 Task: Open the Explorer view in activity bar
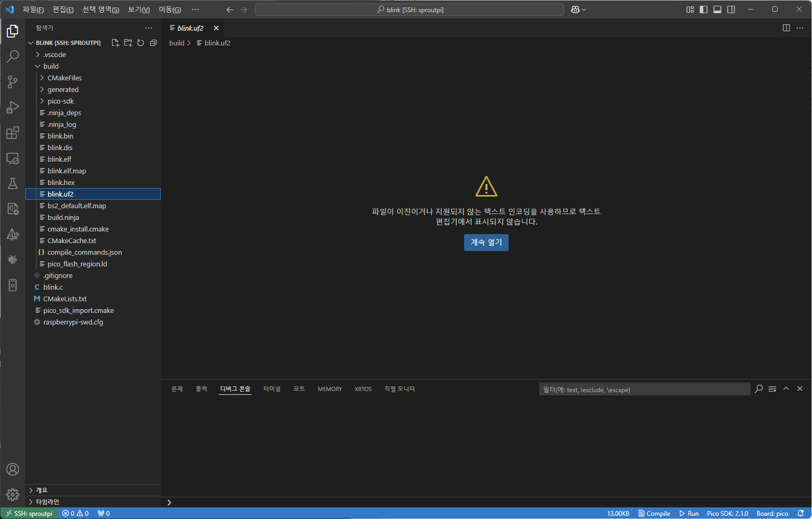(x=13, y=32)
